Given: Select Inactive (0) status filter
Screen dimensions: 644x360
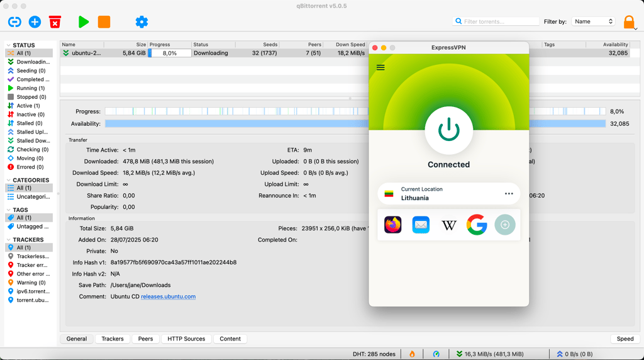Looking at the screenshot, I should click(29, 115).
